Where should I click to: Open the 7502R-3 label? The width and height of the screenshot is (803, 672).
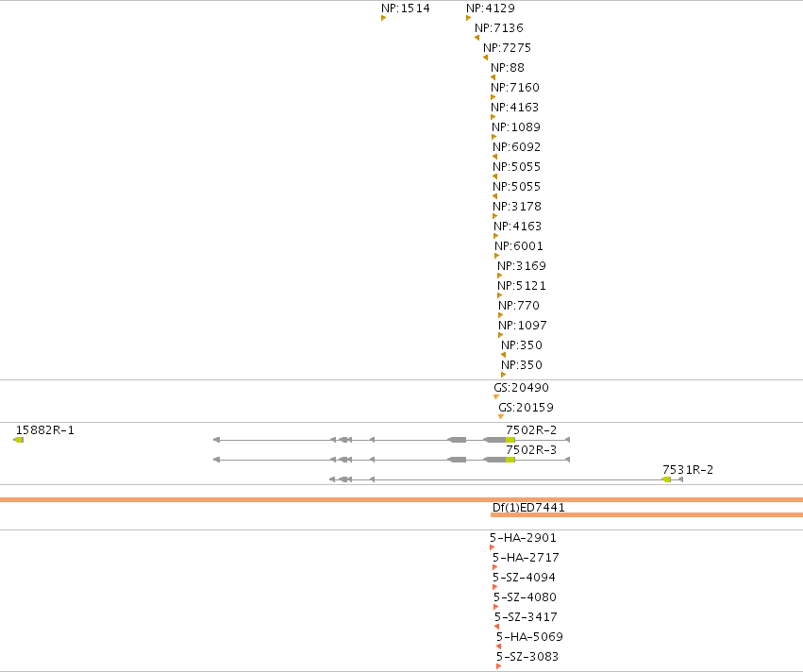coord(531,450)
